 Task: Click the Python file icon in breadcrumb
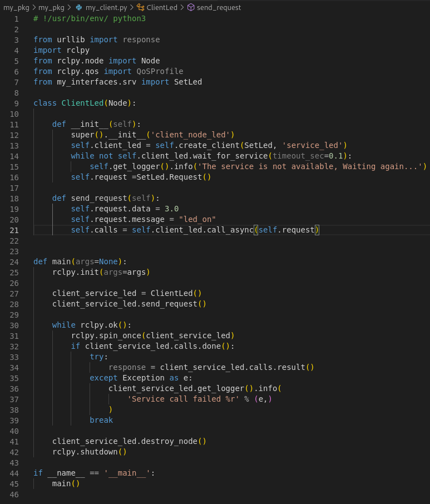pos(79,7)
